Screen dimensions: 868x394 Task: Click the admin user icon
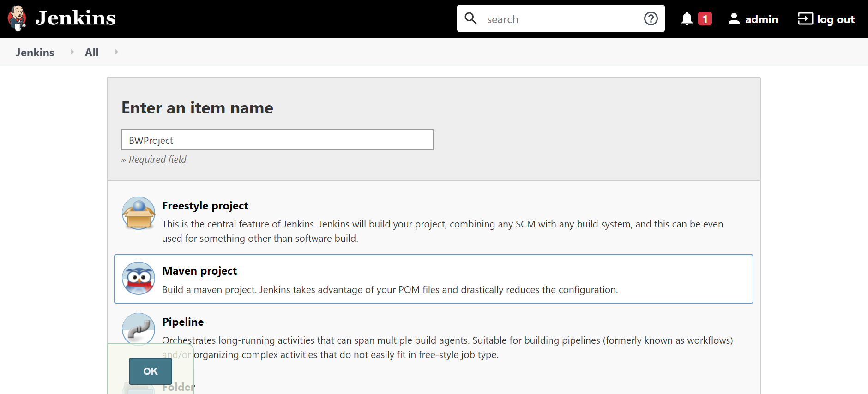pyautogui.click(x=734, y=19)
